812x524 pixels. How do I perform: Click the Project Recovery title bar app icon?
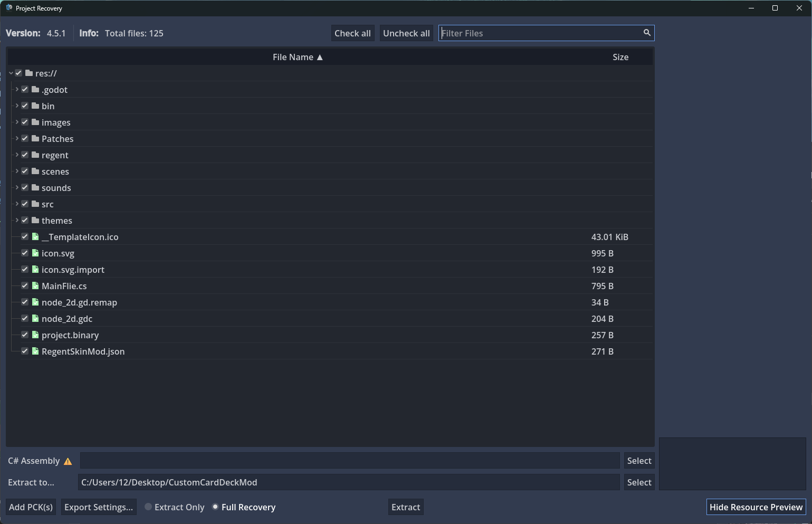click(9, 8)
